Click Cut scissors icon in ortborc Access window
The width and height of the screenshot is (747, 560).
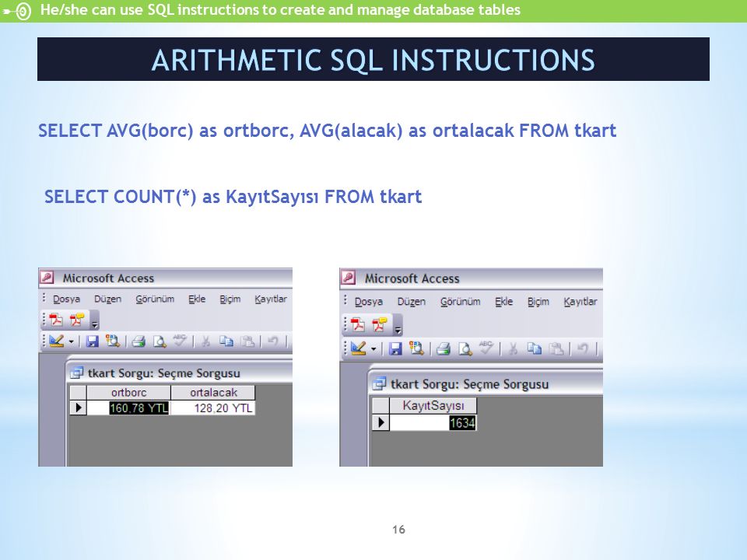pos(205,341)
